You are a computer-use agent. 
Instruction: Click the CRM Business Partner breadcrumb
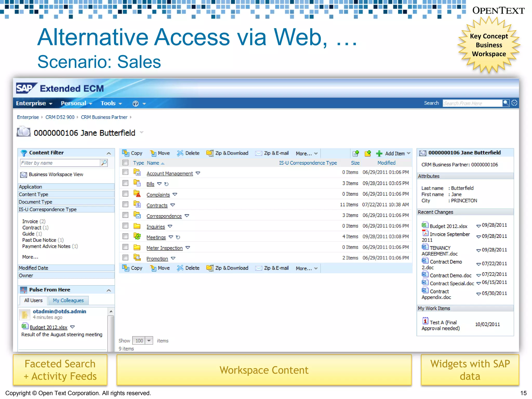104,117
